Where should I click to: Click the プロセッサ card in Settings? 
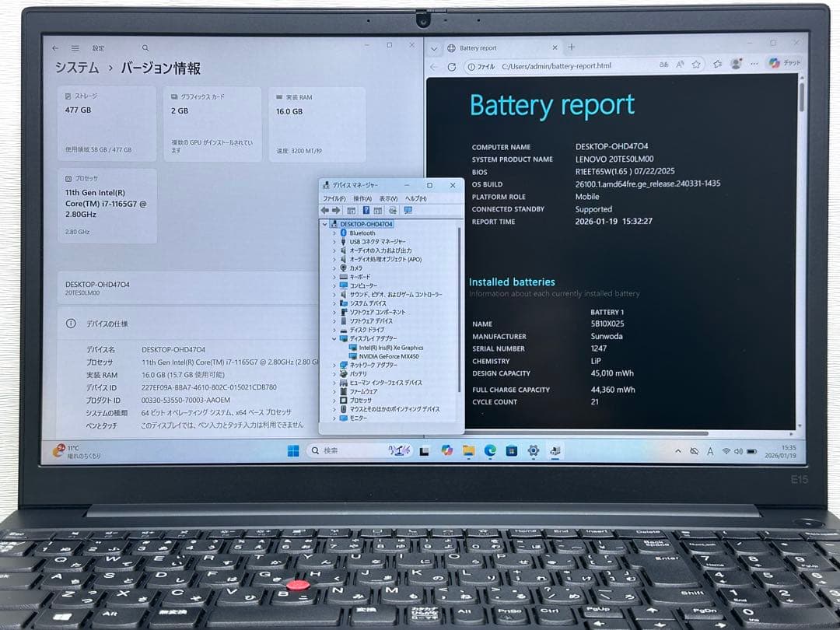point(107,206)
